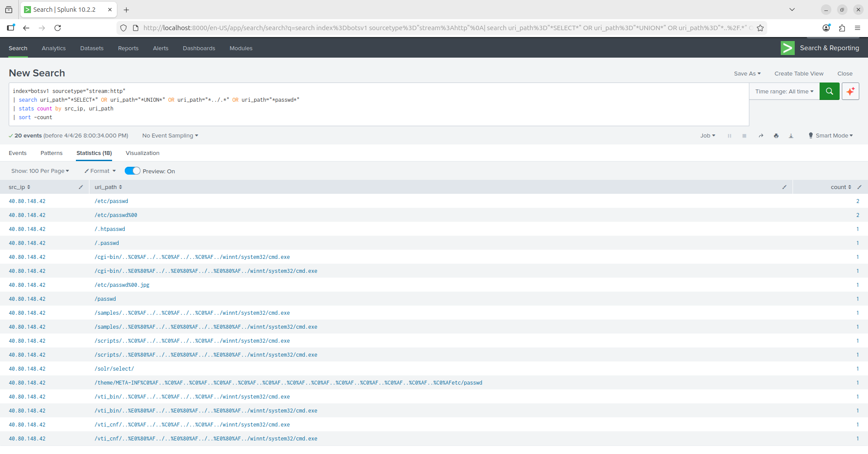Switch to the Events tab
Screen dimensions: 868x454
click(17, 153)
